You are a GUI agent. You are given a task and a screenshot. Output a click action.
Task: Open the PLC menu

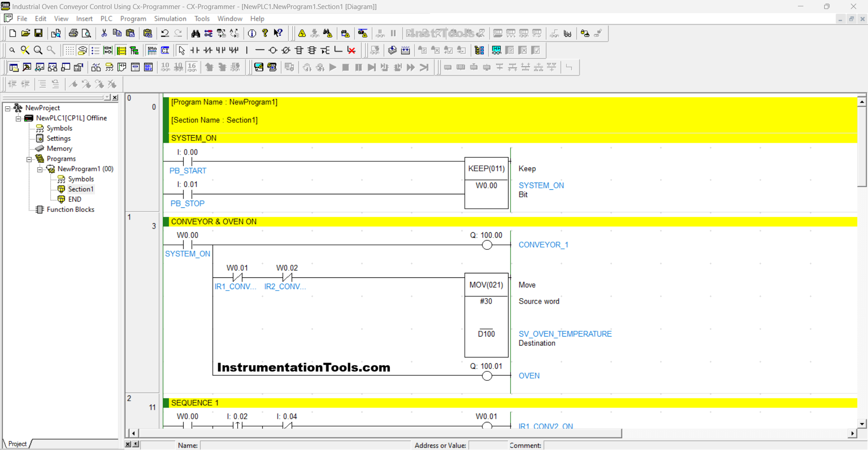(x=106, y=19)
